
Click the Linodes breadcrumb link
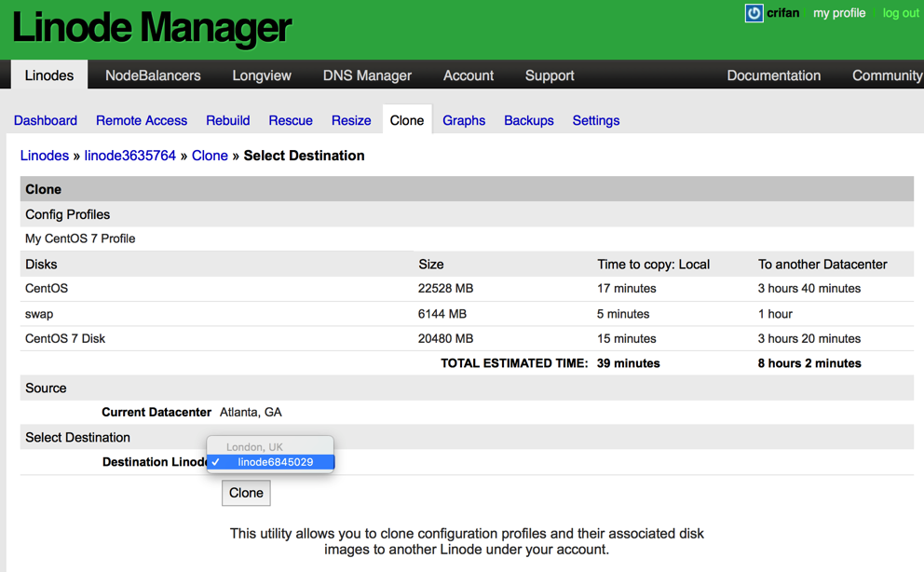point(45,156)
